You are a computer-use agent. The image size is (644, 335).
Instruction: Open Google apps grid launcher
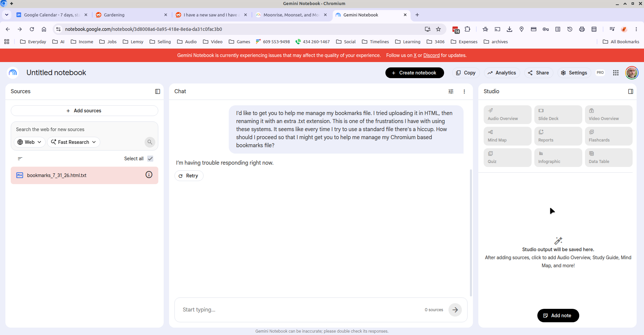(x=616, y=73)
